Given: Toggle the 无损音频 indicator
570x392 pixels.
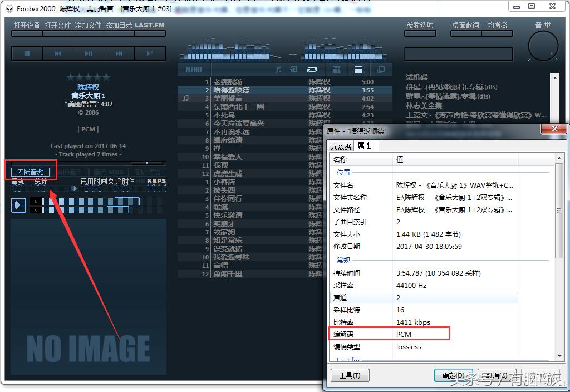Looking at the screenshot, I should 32,170.
